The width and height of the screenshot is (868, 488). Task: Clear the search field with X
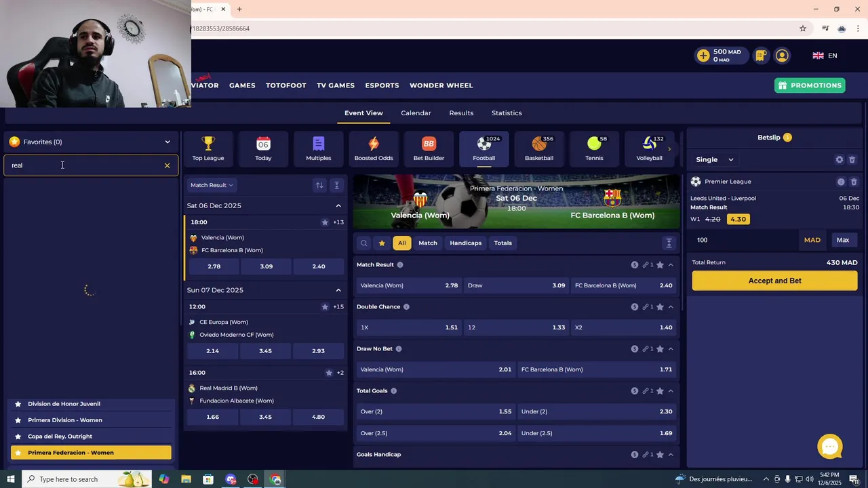point(167,165)
